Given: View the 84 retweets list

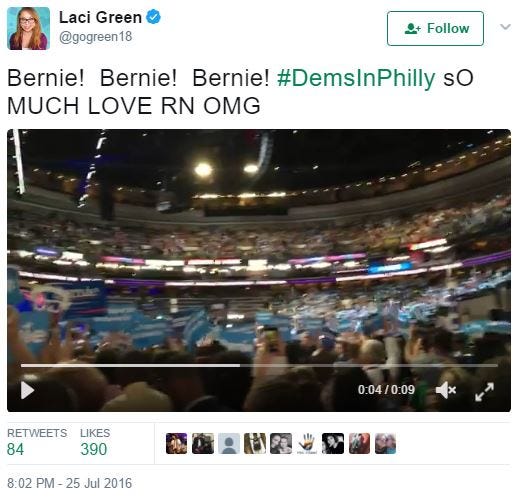Looking at the screenshot, I should [x=37, y=442].
